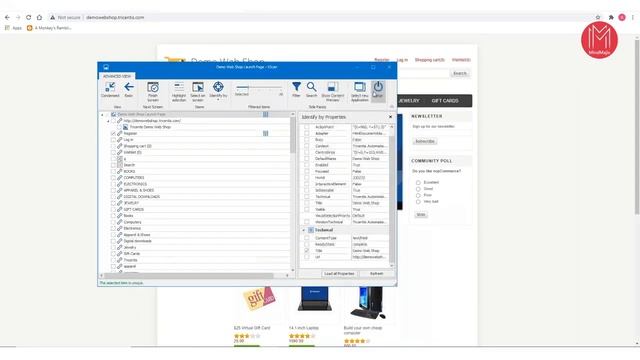This screenshot has height=360, width=640.
Task: Select the Good poll radio option
Action: point(418,189)
